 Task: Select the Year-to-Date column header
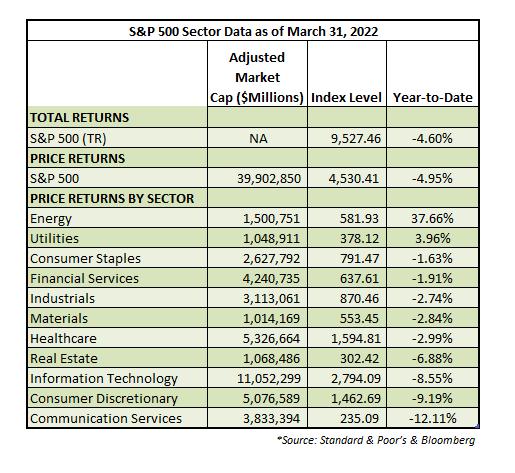coord(433,97)
